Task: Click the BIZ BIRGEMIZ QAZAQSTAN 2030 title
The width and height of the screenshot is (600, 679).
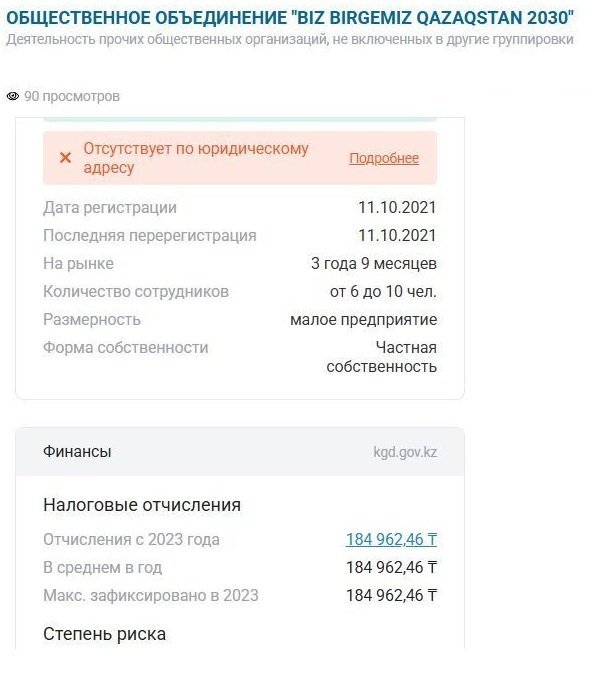Action: coord(290,18)
